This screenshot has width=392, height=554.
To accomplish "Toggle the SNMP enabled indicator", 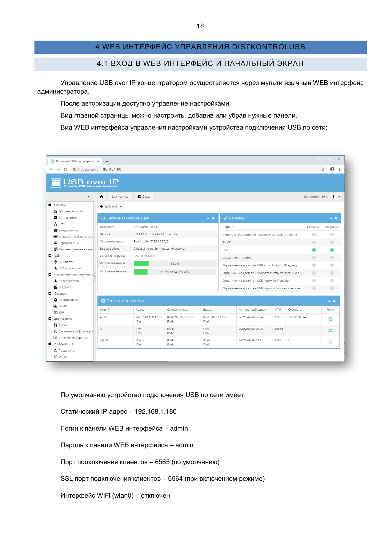I will click(x=314, y=242).
